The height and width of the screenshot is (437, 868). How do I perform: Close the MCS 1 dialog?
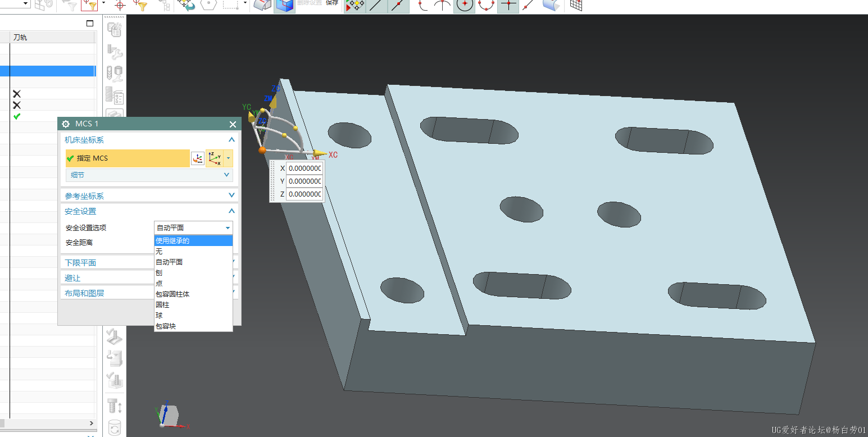pos(233,124)
